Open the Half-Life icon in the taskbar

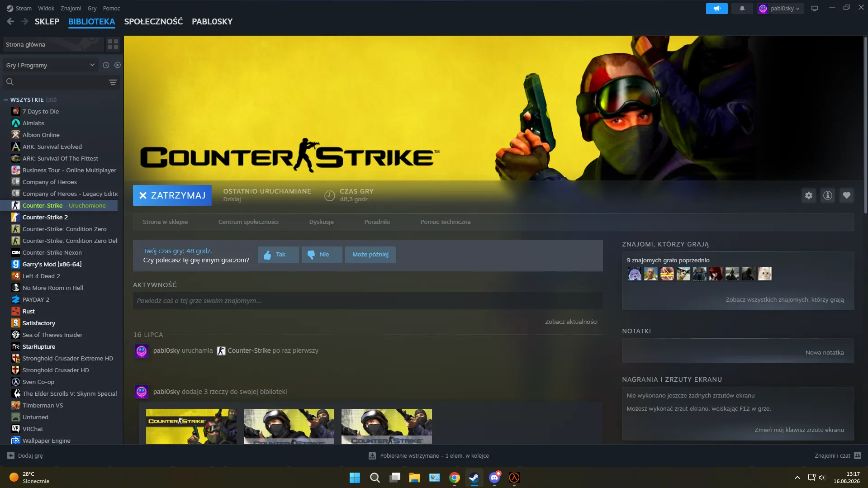tap(514, 478)
